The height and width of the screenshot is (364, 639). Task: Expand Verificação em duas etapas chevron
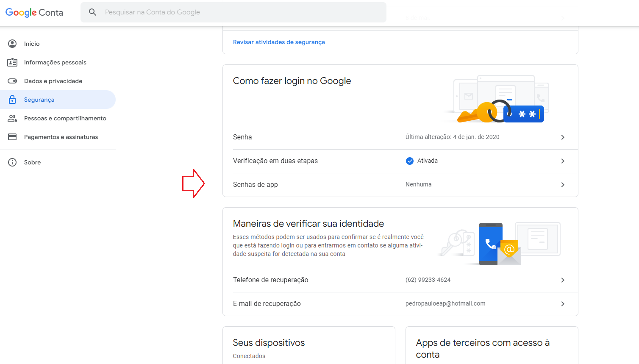pos(563,161)
